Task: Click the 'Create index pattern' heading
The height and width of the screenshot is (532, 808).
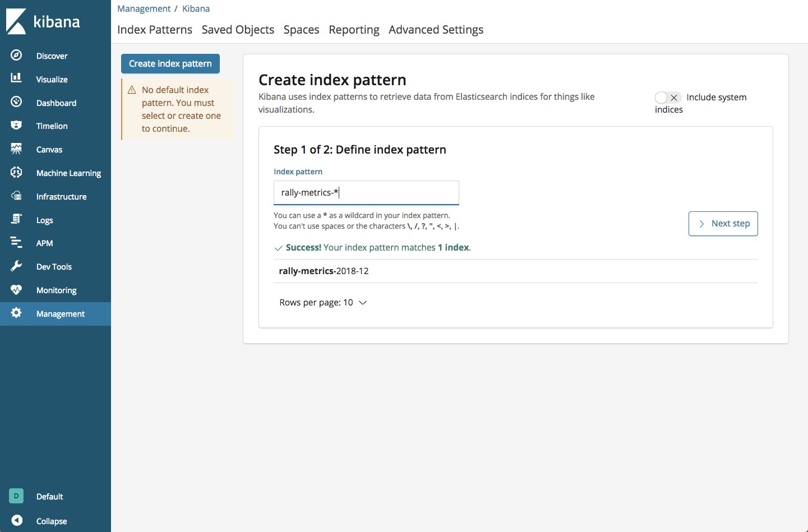Action: coord(332,80)
